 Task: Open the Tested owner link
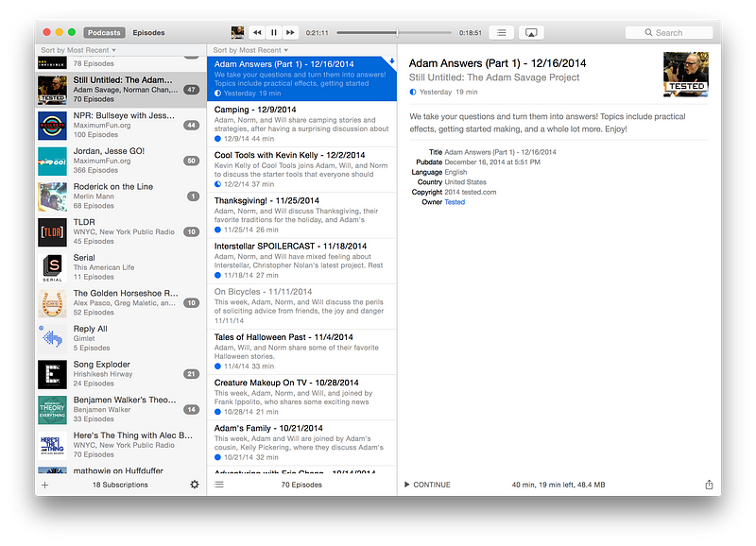click(455, 202)
